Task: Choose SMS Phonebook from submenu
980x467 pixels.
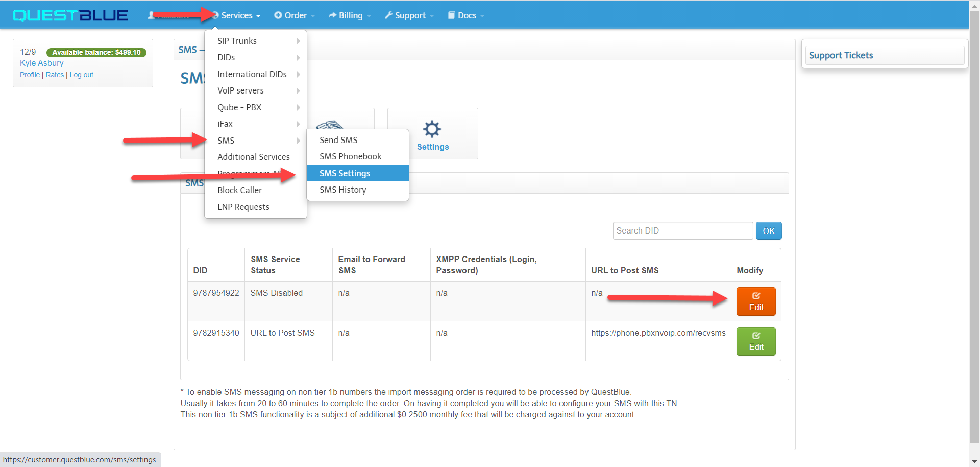Action: [x=358, y=156]
